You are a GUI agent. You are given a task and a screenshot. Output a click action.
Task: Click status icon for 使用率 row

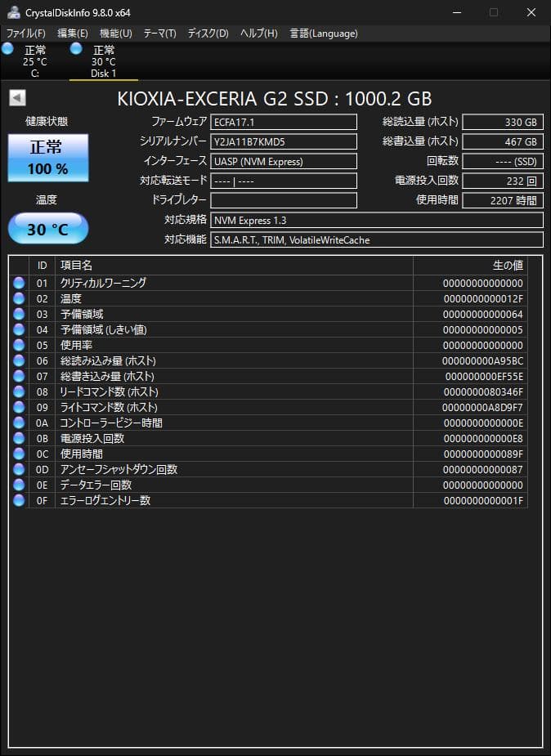click(x=19, y=345)
